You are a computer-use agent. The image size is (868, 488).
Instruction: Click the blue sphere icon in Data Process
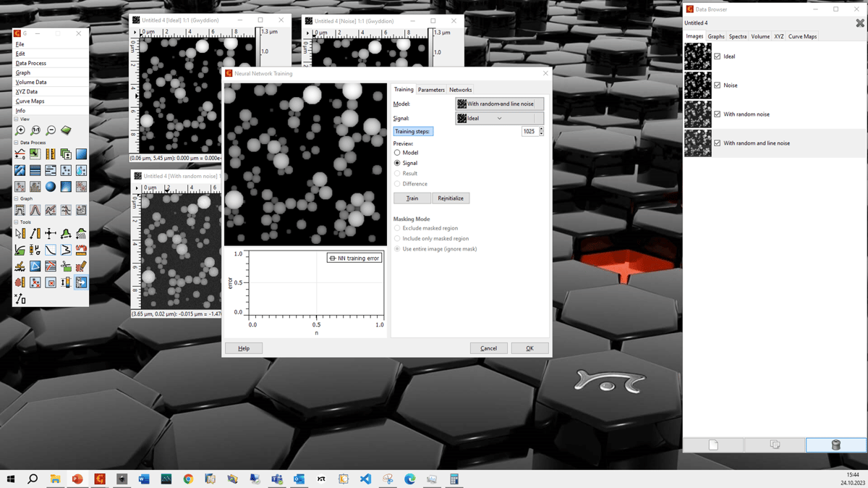(51, 187)
